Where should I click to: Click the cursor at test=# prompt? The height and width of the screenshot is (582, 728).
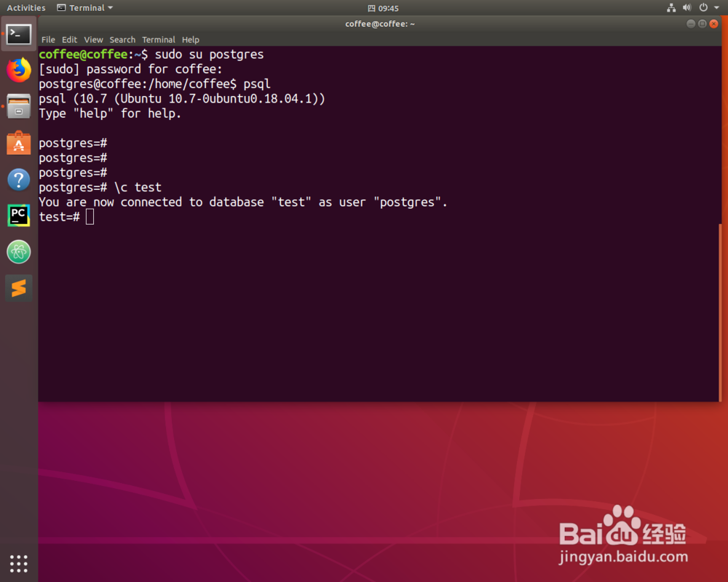tap(90, 217)
